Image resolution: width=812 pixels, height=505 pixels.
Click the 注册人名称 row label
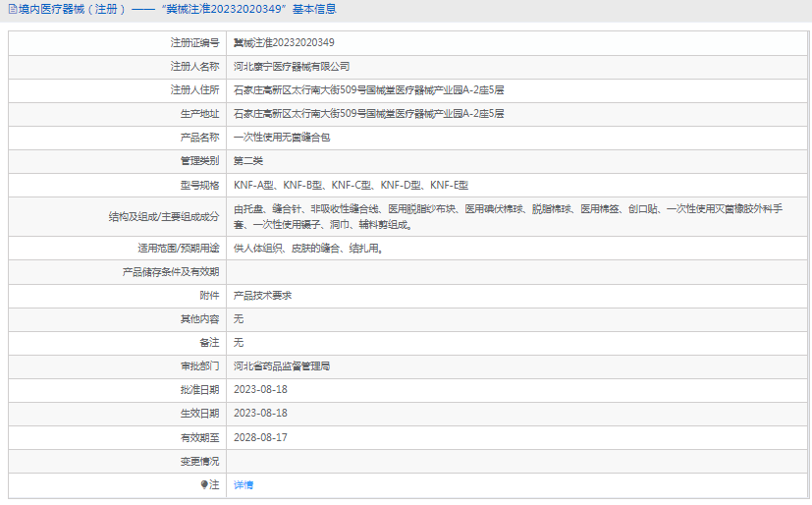pos(194,66)
